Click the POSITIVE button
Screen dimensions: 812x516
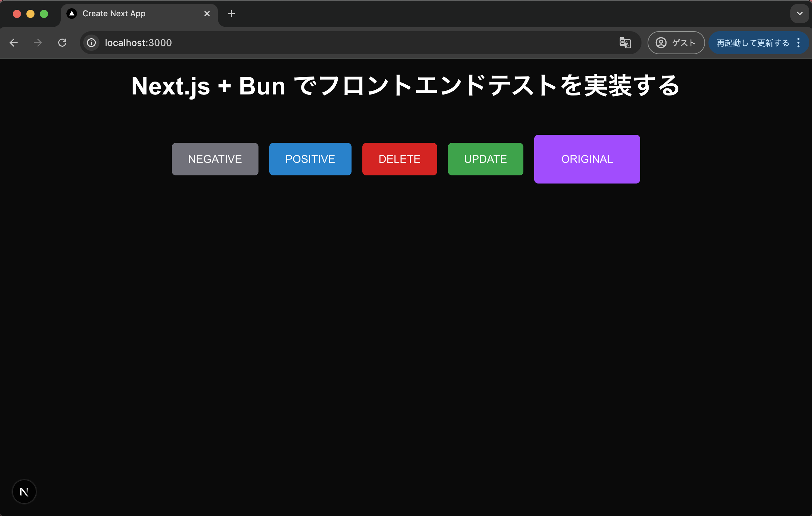point(310,159)
